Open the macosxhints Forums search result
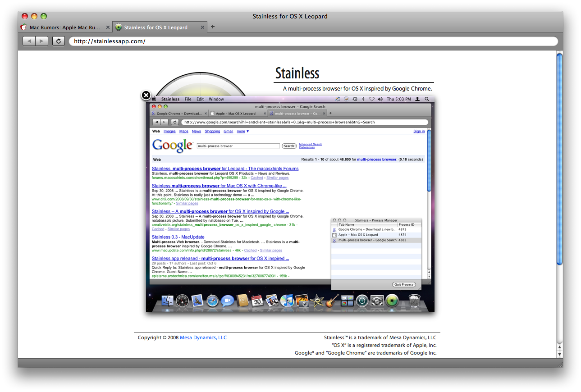The width and height of the screenshot is (581, 392). [x=225, y=169]
